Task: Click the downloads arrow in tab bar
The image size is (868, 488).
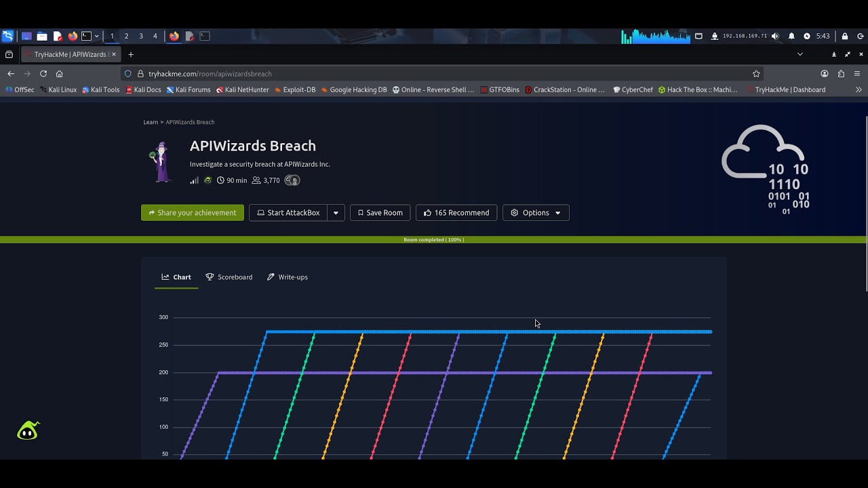Action: pos(834,54)
